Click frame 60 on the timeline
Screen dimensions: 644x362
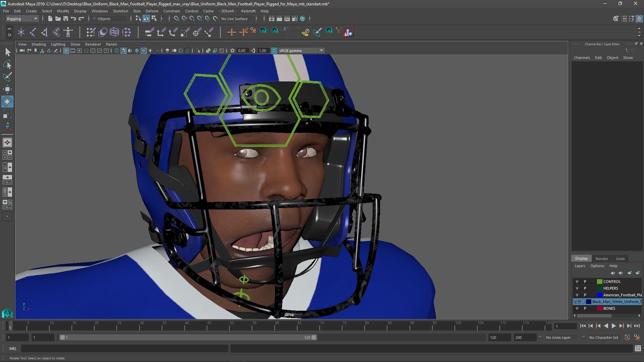click(x=277, y=326)
